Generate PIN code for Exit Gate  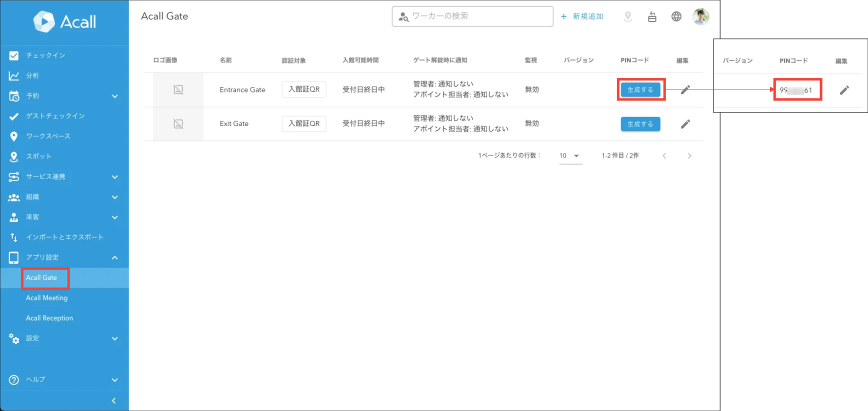[640, 124]
